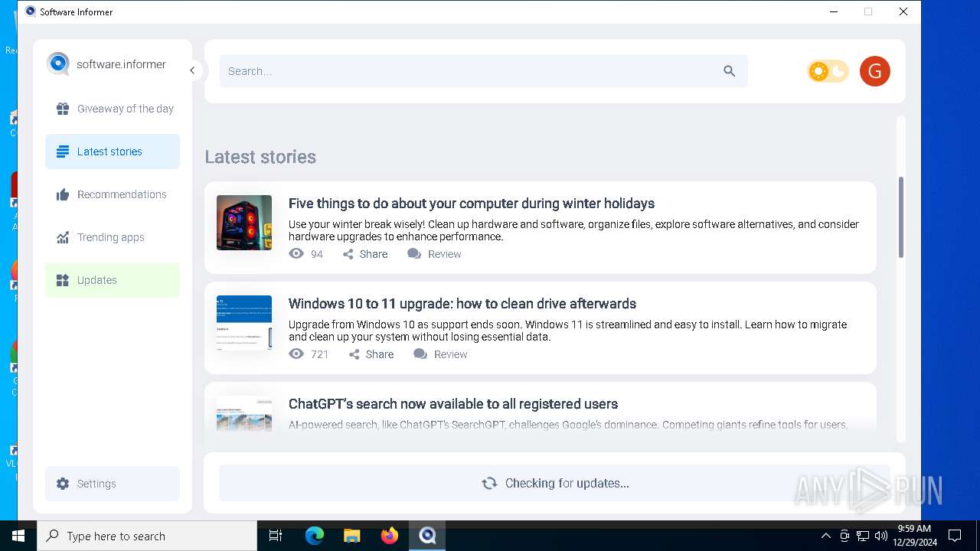Open Settings in the sidebar
980x551 pixels.
(113, 484)
